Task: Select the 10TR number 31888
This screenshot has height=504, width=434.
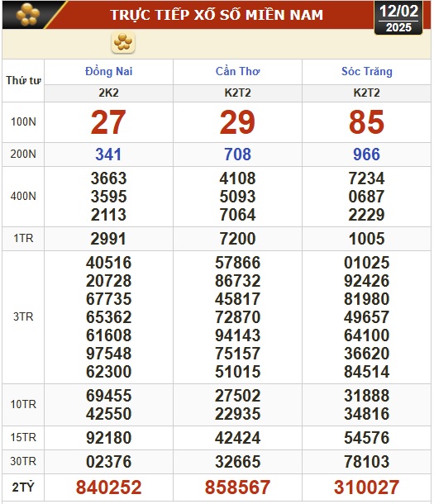Action: (x=367, y=396)
